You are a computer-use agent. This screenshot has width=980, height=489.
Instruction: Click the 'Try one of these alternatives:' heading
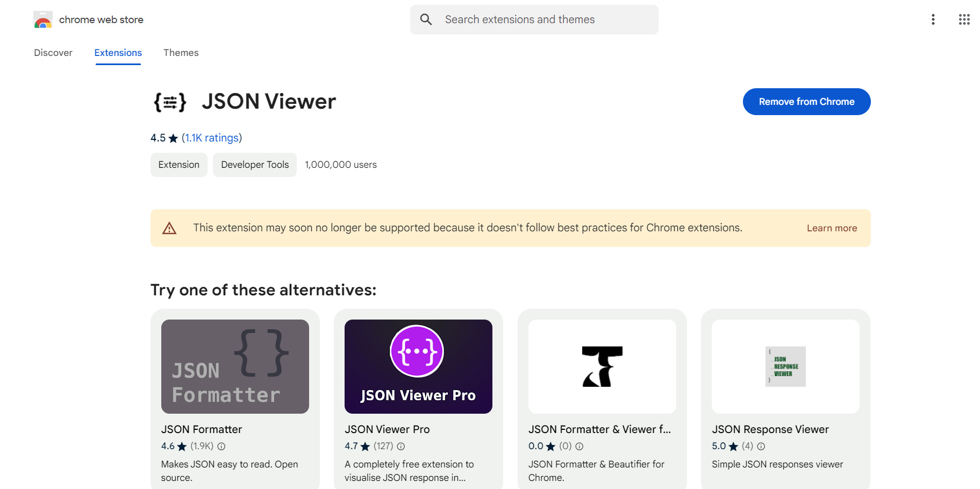pos(263,290)
